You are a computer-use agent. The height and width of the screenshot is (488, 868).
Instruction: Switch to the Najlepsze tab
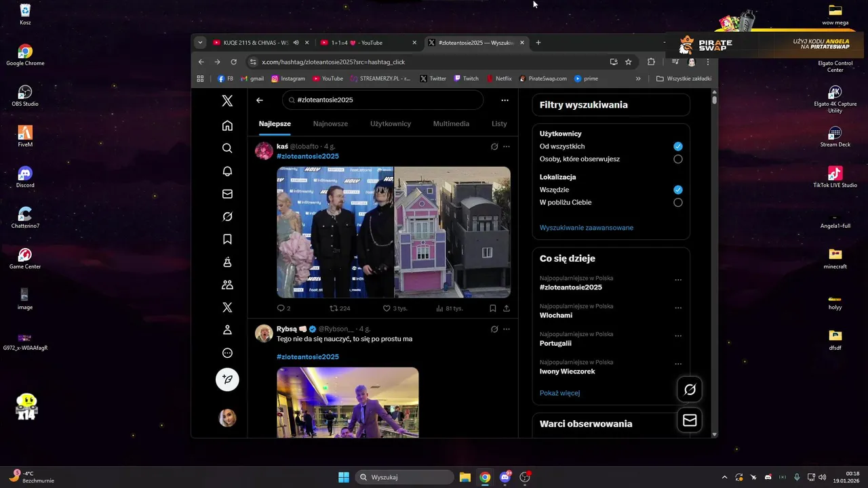pos(275,123)
